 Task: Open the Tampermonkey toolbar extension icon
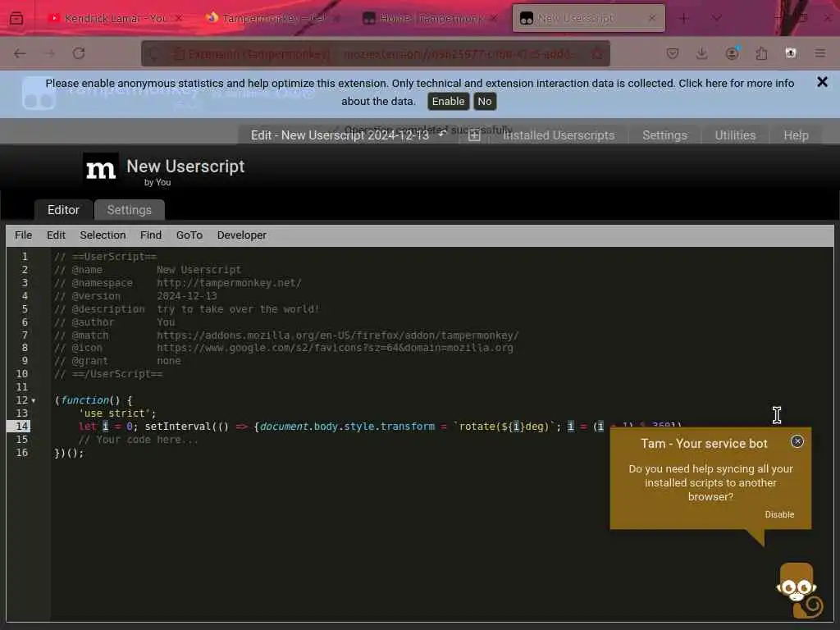coord(791,53)
